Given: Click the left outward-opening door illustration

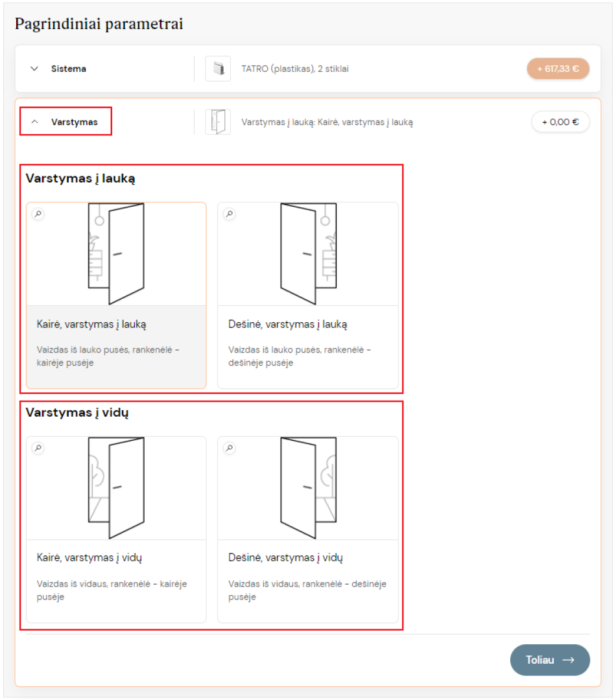Looking at the screenshot, I should point(116,253).
